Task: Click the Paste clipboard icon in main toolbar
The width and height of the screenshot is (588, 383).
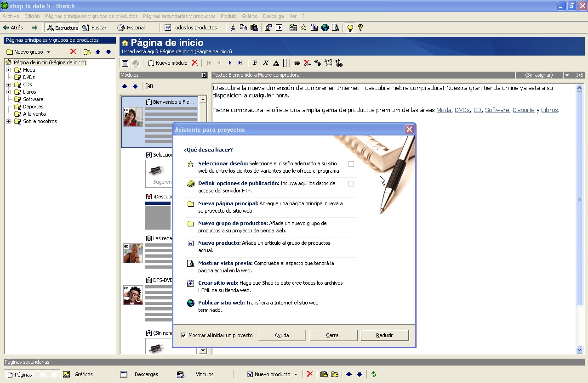Action: [x=254, y=28]
